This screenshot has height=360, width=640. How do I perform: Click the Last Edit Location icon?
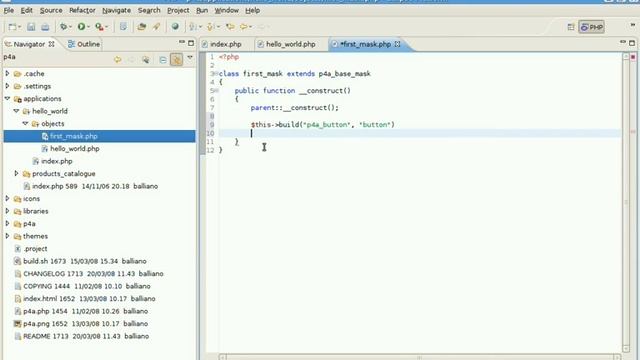tap(230, 27)
